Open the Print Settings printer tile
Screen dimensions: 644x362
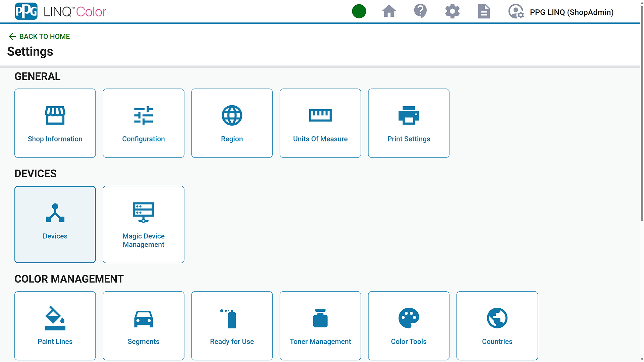pos(409,123)
